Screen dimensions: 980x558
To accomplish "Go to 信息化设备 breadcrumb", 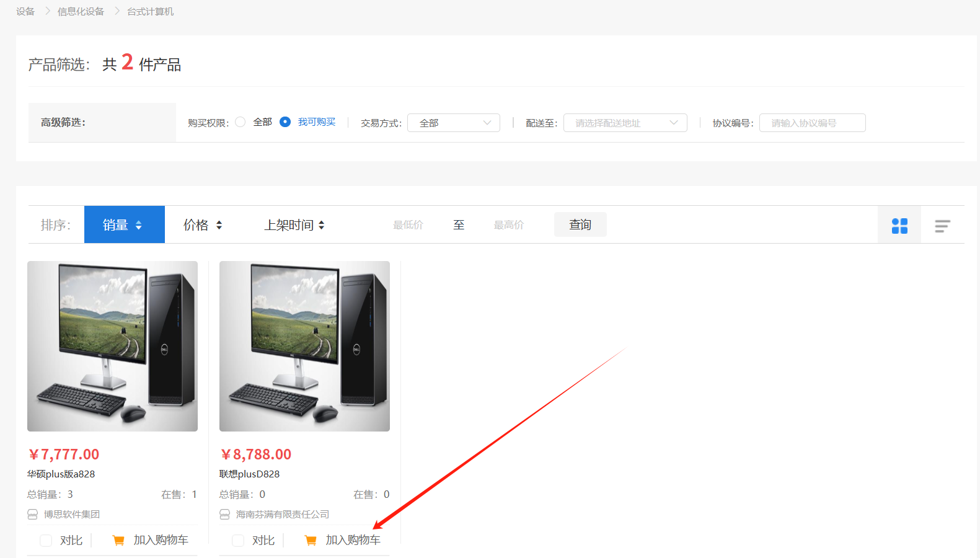I will coord(81,12).
